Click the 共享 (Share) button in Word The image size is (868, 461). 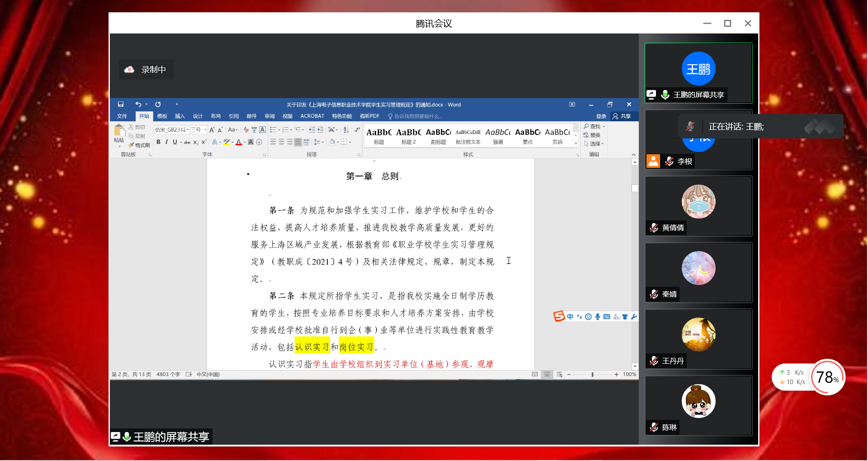[x=622, y=116]
